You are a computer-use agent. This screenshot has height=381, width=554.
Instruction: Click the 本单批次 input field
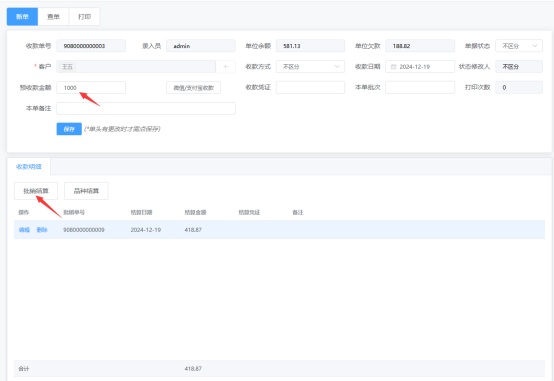[420, 87]
